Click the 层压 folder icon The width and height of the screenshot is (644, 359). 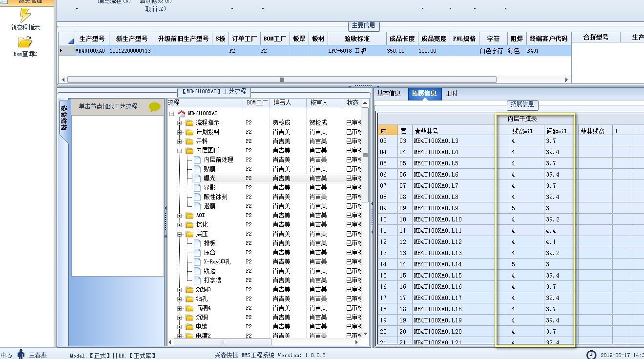click(189, 234)
